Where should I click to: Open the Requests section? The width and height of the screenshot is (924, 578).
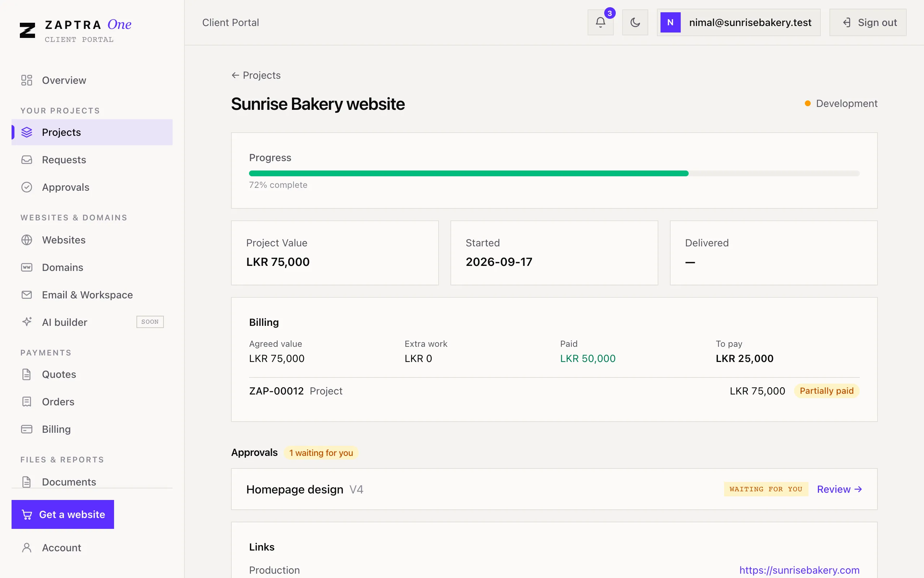92,160
